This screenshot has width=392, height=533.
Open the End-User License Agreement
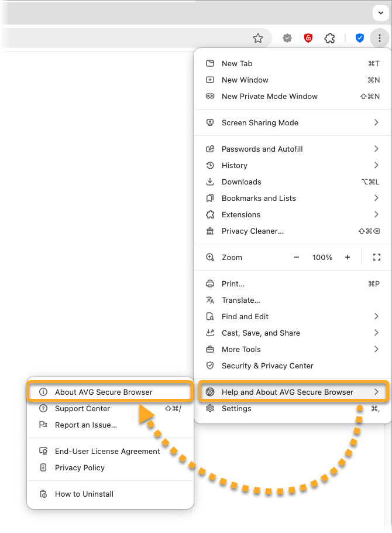click(107, 451)
